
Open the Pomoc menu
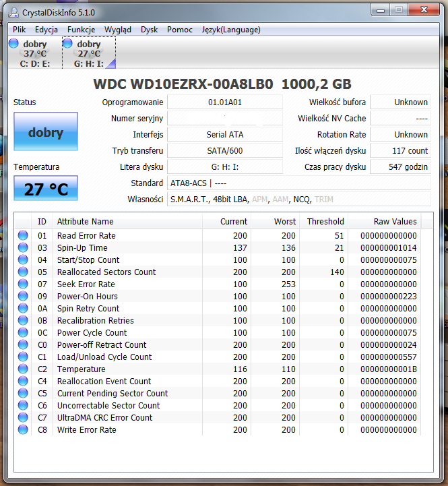(180, 30)
